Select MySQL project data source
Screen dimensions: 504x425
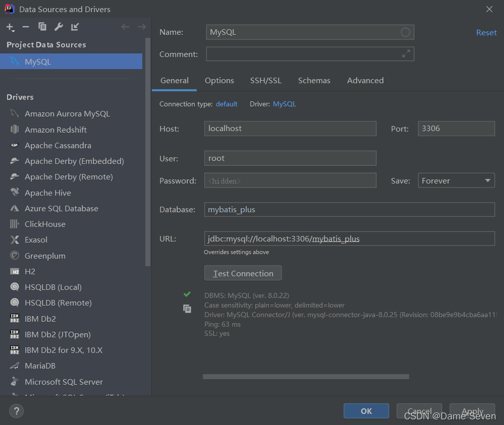click(71, 62)
